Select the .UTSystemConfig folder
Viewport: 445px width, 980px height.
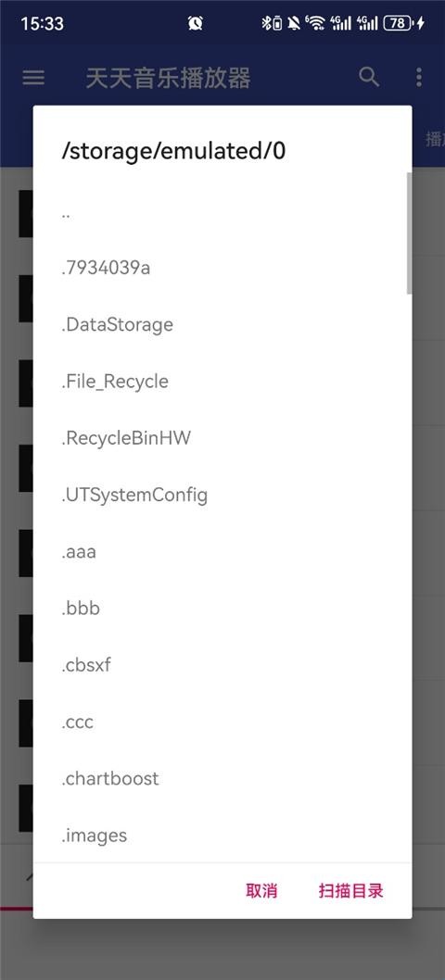click(x=222, y=495)
